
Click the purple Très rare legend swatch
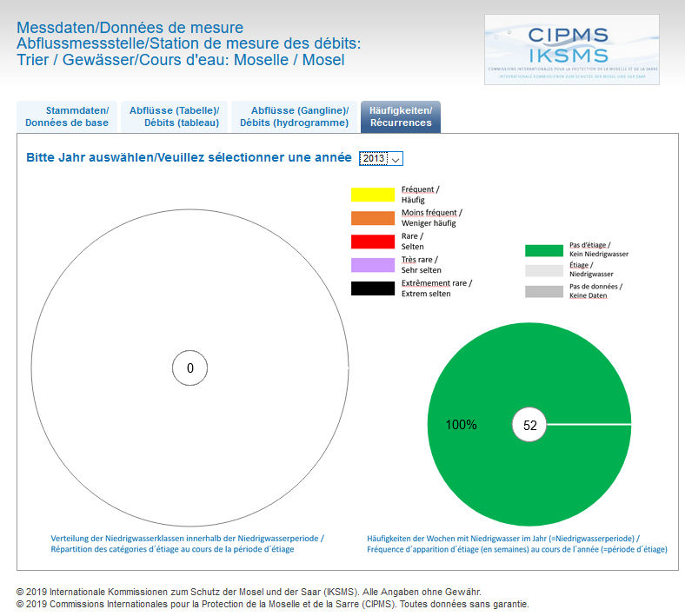(x=373, y=265)
